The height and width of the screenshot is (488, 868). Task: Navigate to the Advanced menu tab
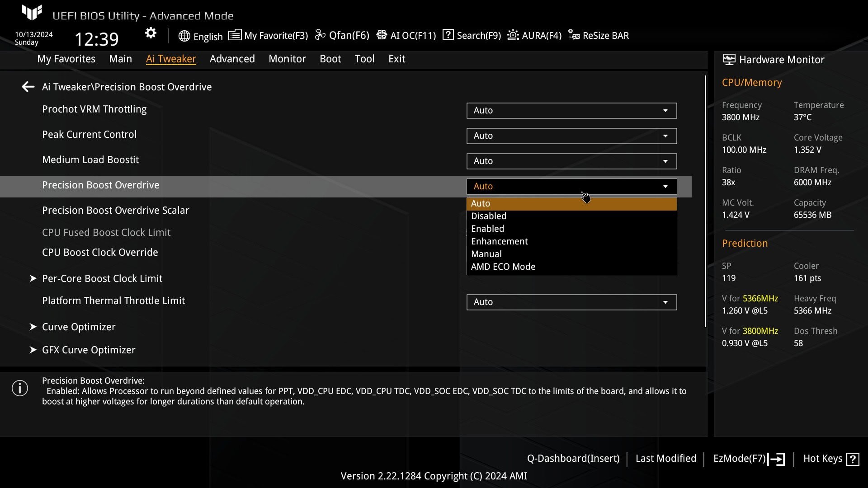tap(232, 58)
